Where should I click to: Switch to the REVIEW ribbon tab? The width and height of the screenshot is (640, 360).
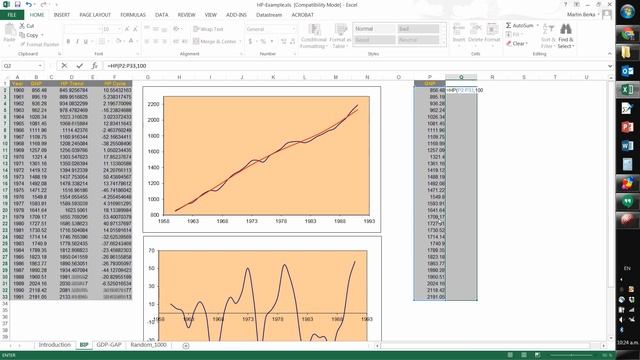186,15
